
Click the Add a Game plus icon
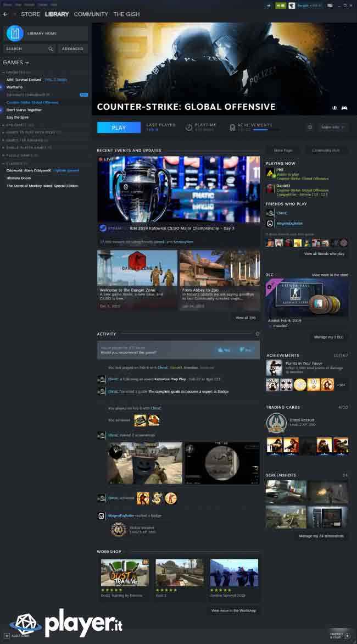(7, 636)
